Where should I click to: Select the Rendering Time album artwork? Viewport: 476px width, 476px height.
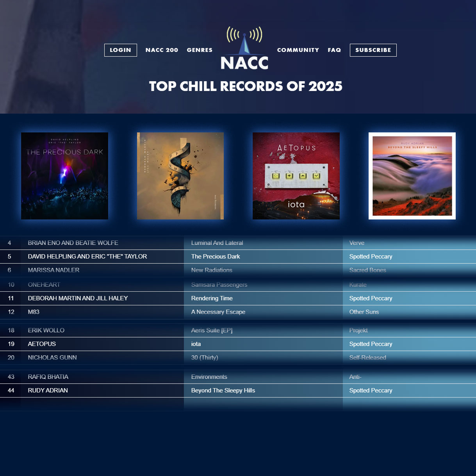180,176
